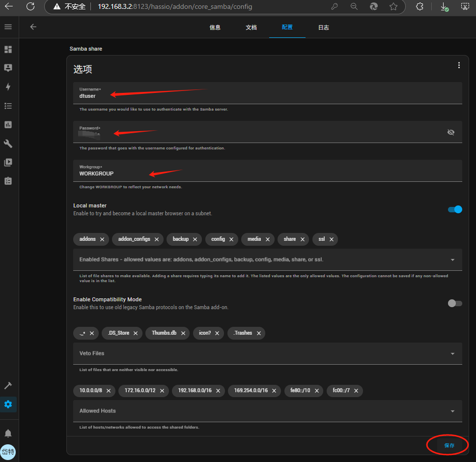Expand the Allowed Hosts dropdown
The image size is (476, 462).
pyautogui.click(x=452, y=411)
